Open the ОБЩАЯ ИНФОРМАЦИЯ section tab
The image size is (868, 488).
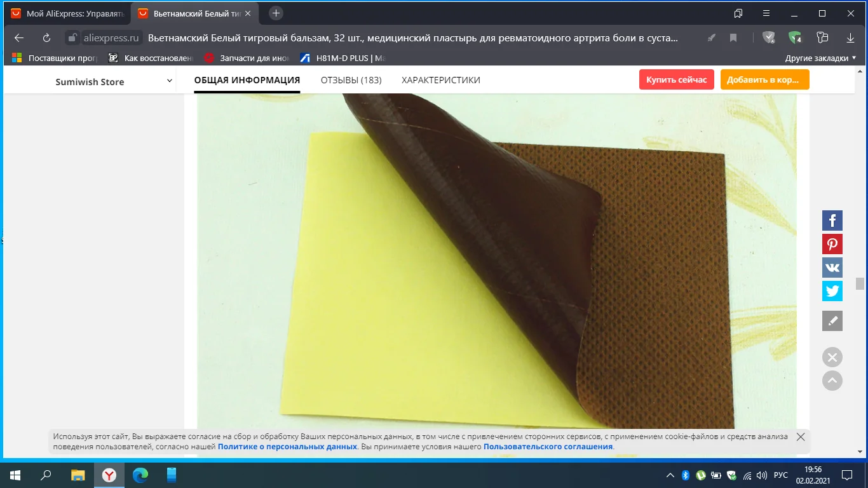[247, 80]
